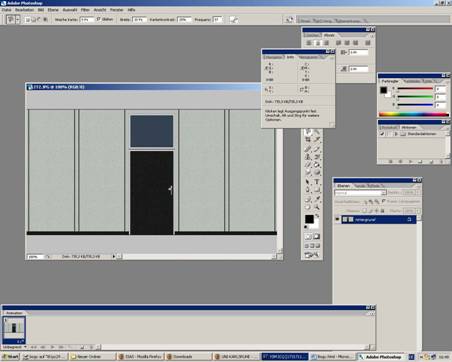452x362 pixels.
Task: Open the Filter menu
Action: (85, 10)
